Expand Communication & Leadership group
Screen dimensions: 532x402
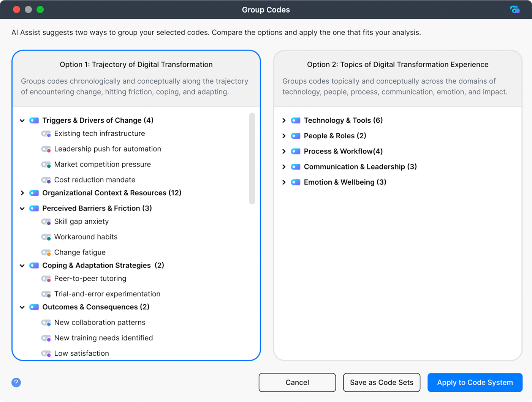[x=284, y=167]
